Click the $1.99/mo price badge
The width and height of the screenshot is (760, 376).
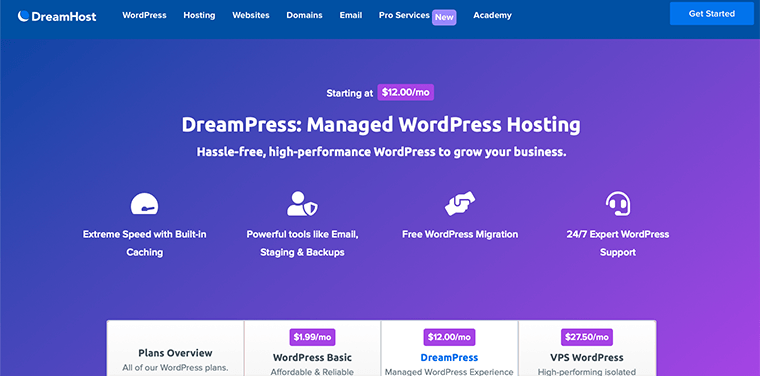coord(313,337)
